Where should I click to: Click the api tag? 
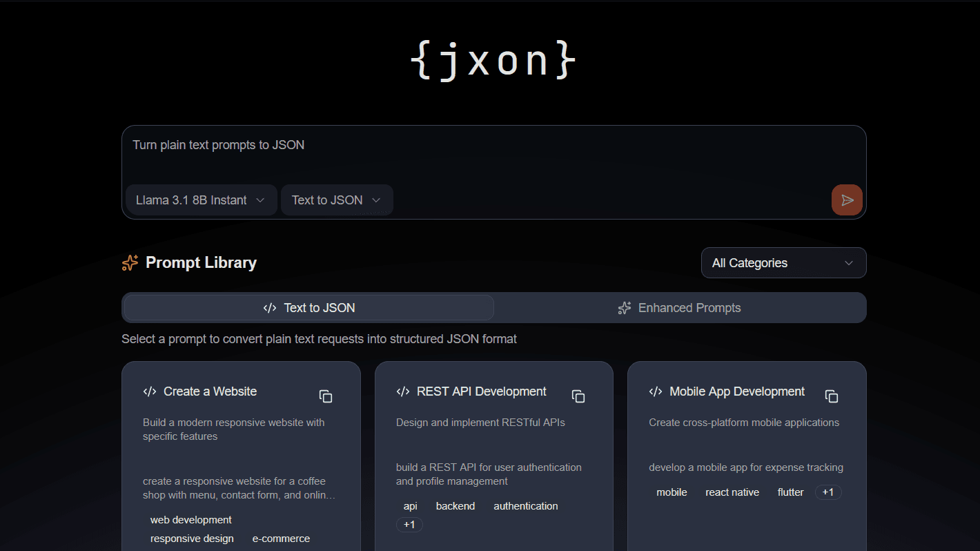411,506
